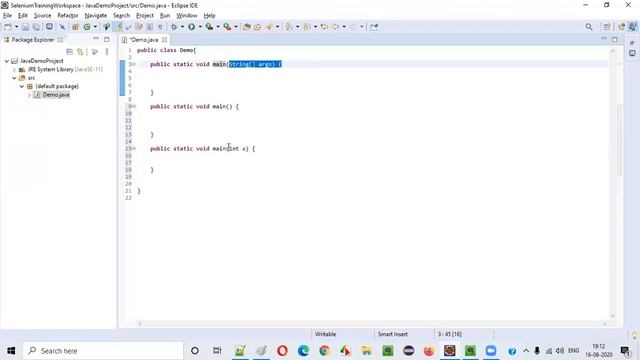Open the Run configurations dropdown arrow

click(x=200, y=27)
